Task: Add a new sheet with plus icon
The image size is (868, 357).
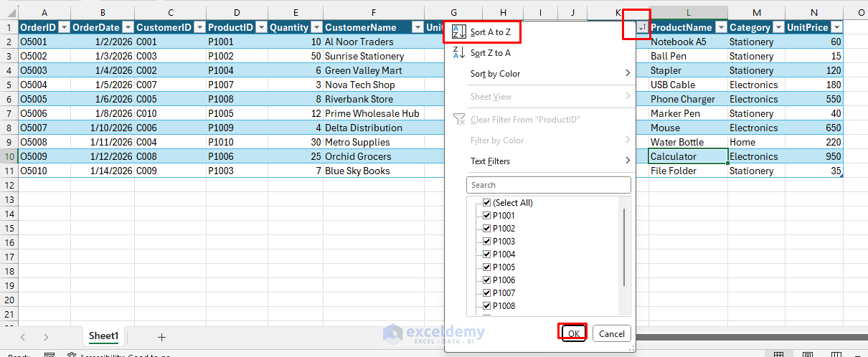Action: pyautogui.click(x=161, y=337)
